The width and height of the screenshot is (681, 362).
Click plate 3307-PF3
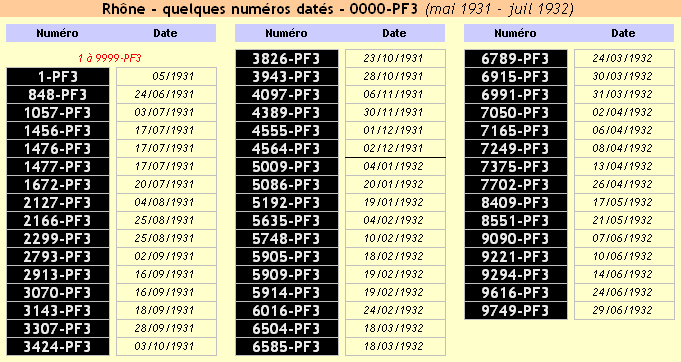(x=58, y=329)
